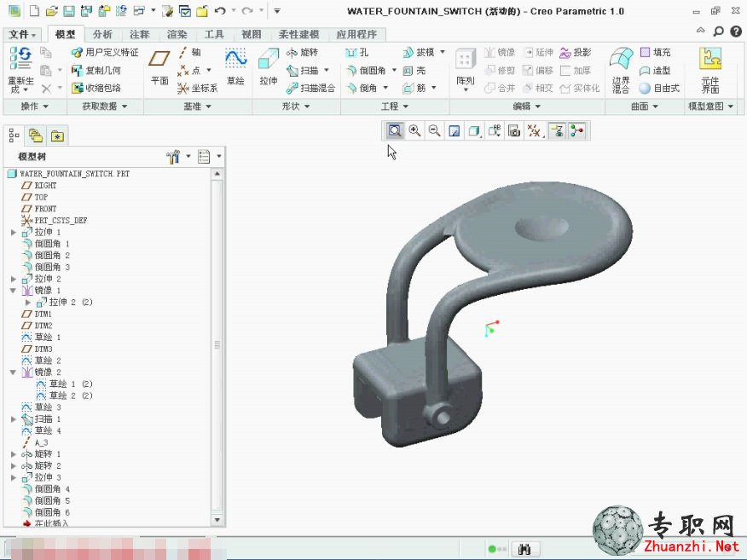The height and width of the screenshot is (560, 747).
Task: Click Shrinkwrap (收缩包络) tool
Action: click(x=96, y=88)
